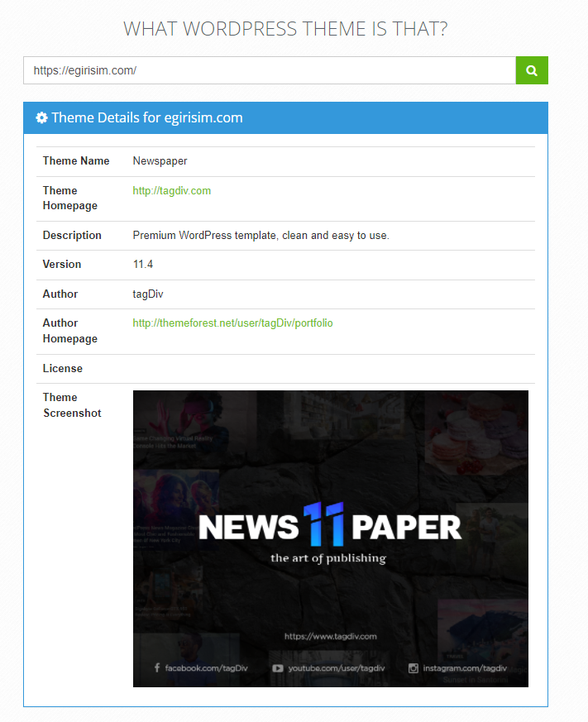The height and width of the screenshot is (722, 588).
Task: Click the 'Premium WordPress template' description text
Action: coord(261,236)
